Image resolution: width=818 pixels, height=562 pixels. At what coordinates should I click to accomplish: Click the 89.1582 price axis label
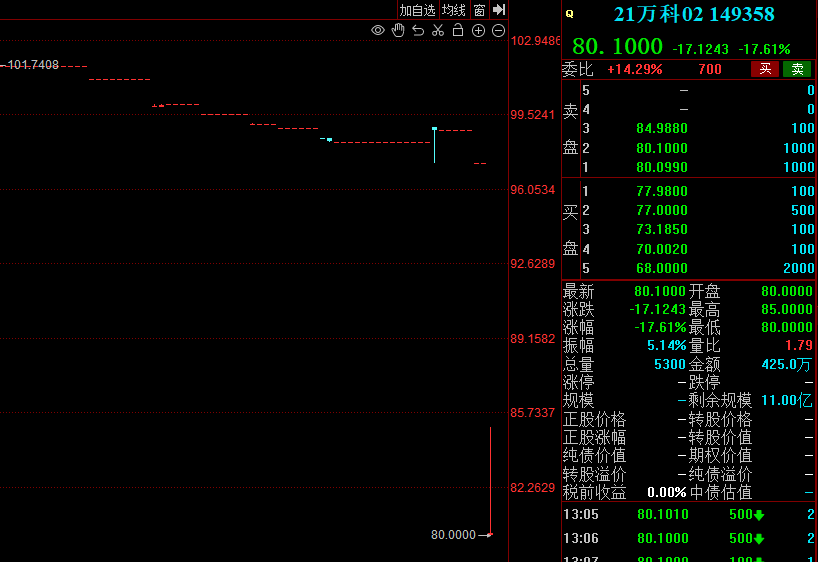[533, 339]
